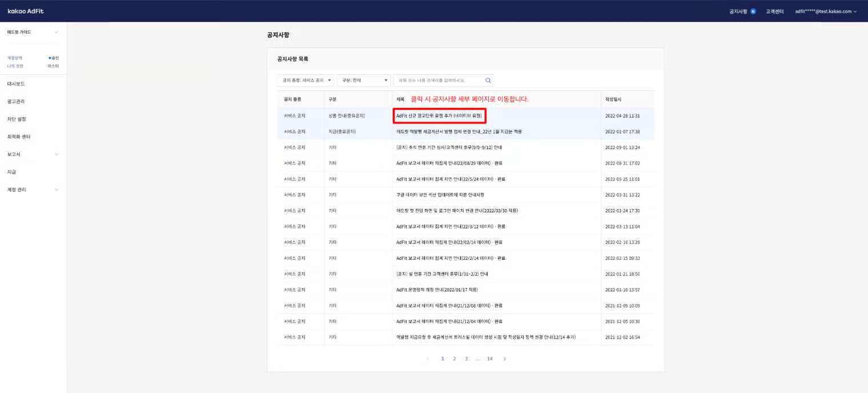Viewport: 868px width, 393px height.
Task: Click the next page arrow in pagination
Action: (x=504, y=359)
